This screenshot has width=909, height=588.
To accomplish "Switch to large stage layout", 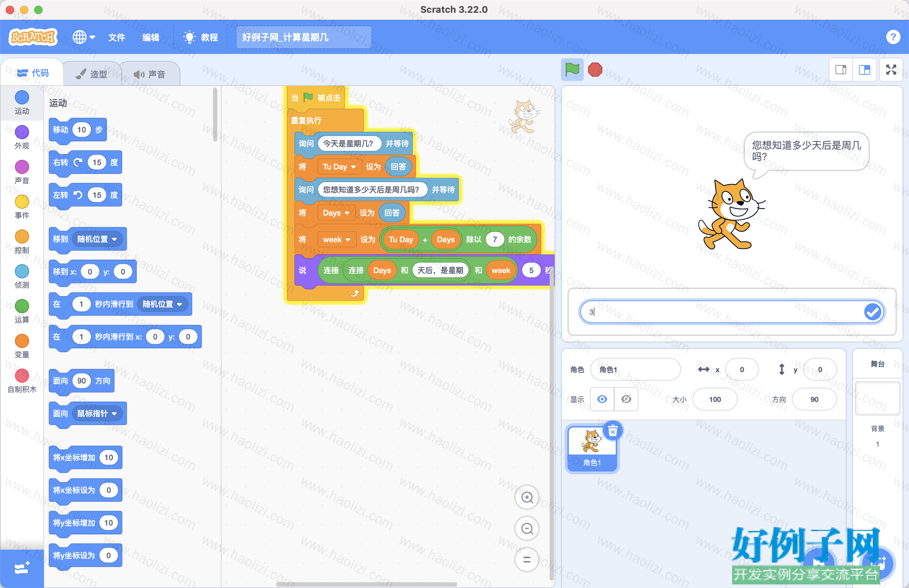I will coord(864,70).
